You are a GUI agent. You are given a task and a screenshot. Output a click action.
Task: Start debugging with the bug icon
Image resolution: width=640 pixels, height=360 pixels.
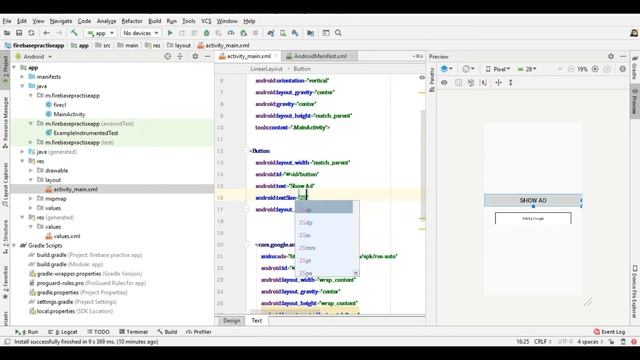coord(207,33)
